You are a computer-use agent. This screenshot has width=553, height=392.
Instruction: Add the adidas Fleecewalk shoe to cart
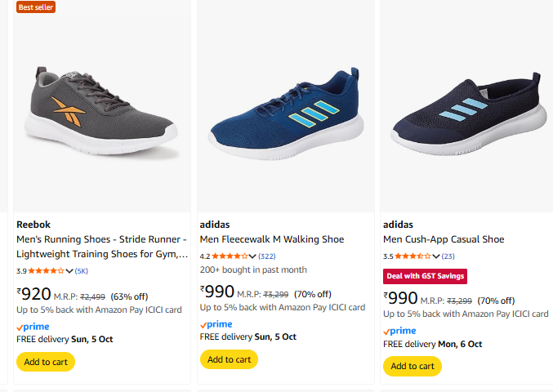pos(229,359)
